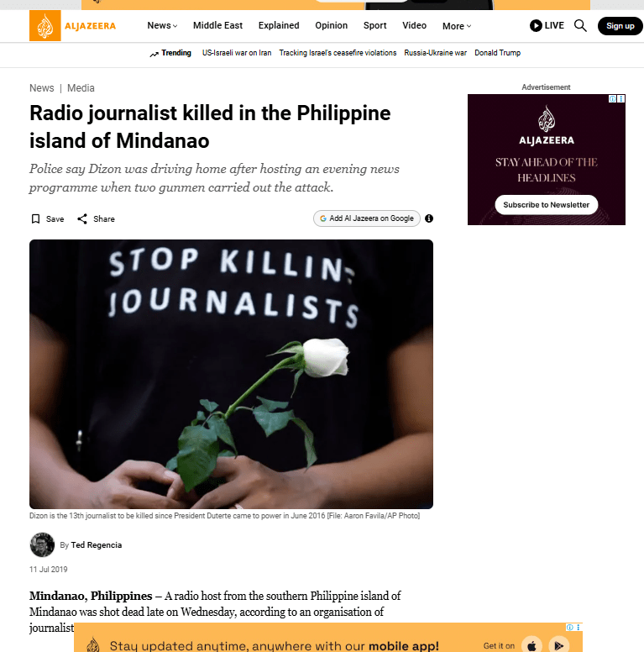
Task: Open the Opinion section
Action: coord(331,25)
